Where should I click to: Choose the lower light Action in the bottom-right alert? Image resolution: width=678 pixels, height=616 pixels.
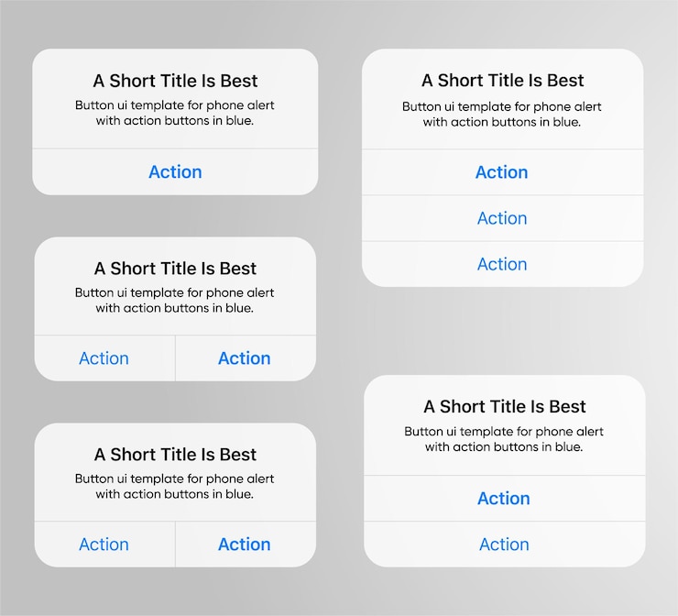[504, 544]
